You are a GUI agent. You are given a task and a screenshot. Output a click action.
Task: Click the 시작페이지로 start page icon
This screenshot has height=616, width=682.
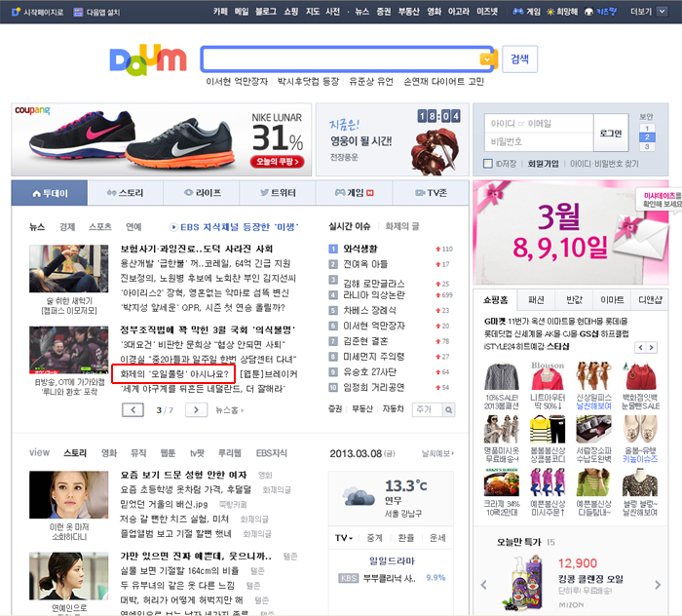16,12
